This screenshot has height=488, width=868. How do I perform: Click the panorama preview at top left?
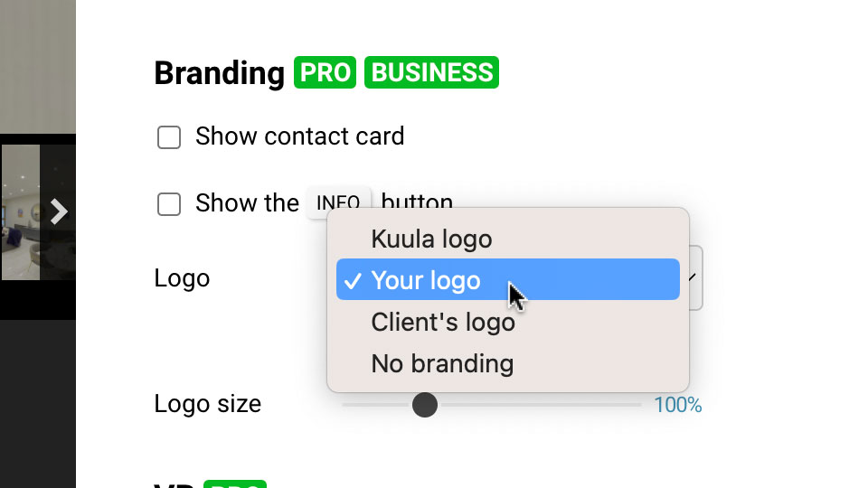(x=38, y=66)
